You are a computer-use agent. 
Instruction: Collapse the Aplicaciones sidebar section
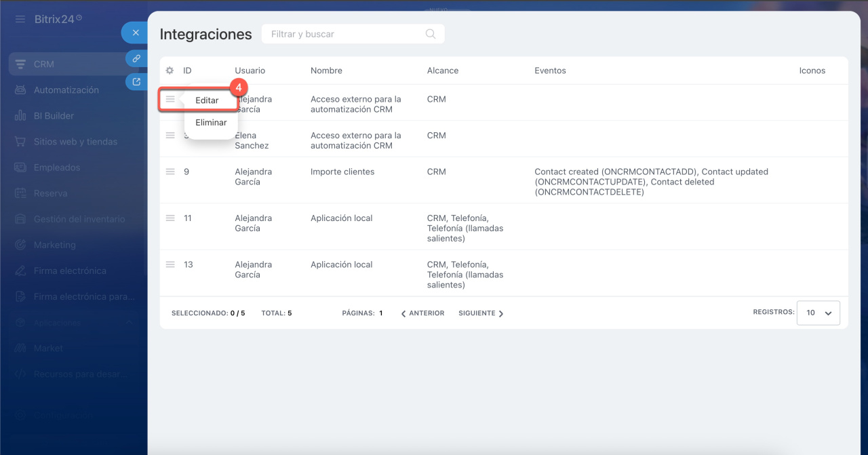pyautogui.click(x=129, y=323)
